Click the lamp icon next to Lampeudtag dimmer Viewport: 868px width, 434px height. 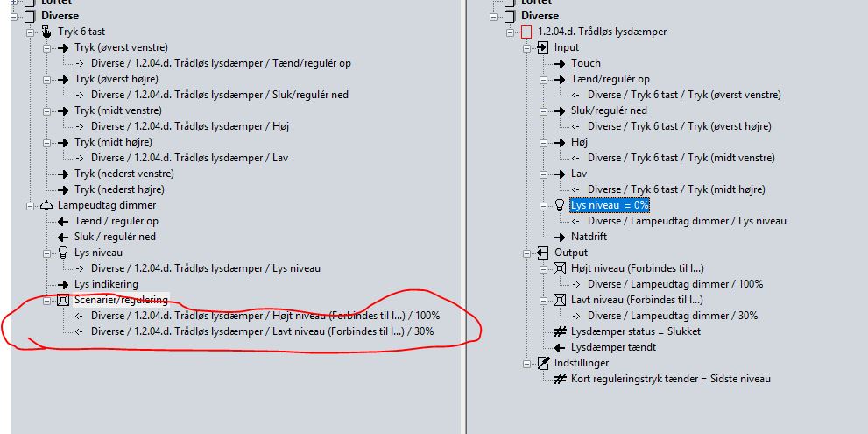47,205
